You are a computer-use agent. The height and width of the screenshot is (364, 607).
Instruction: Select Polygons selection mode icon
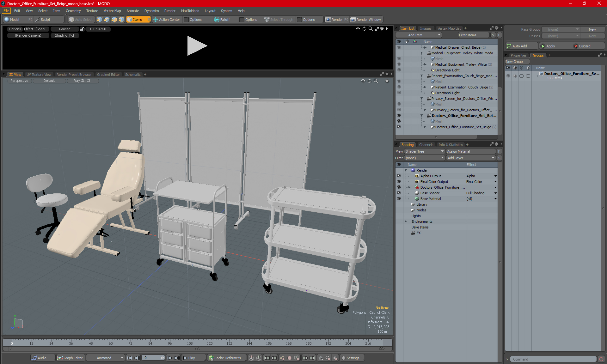coord(114,20)
